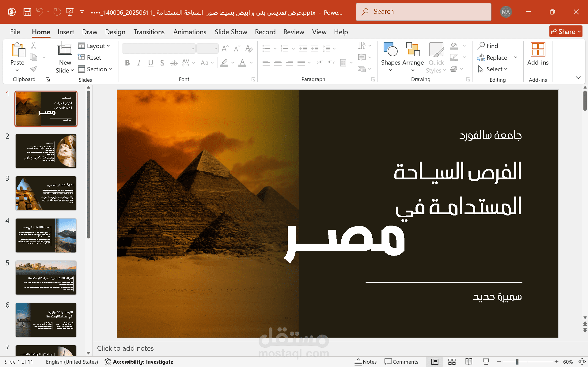This screenshot has height=367, width=588.
Task: Click the Shape Fill paint bucket
Action: click(454, 46)
